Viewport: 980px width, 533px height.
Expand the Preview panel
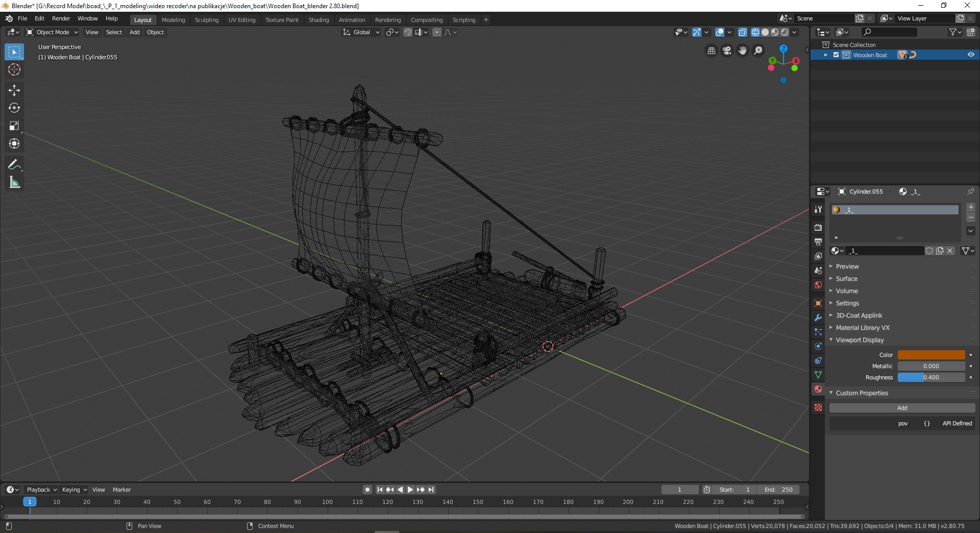tap(847, 266)
